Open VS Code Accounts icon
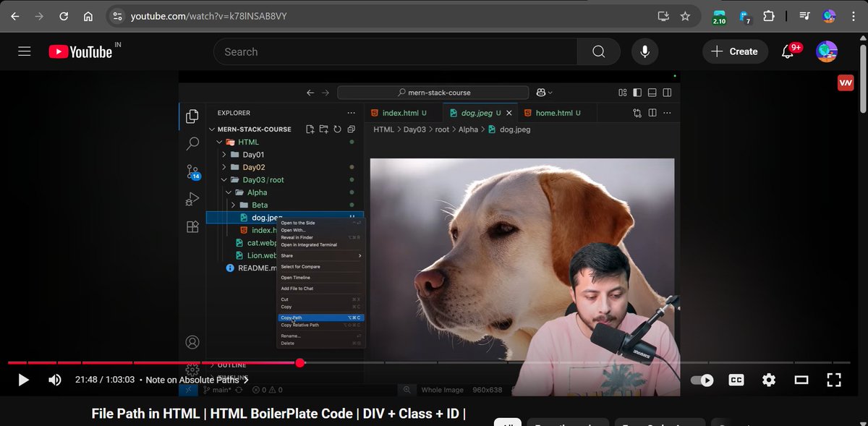The image size is (868, 426). pos(192,342)
